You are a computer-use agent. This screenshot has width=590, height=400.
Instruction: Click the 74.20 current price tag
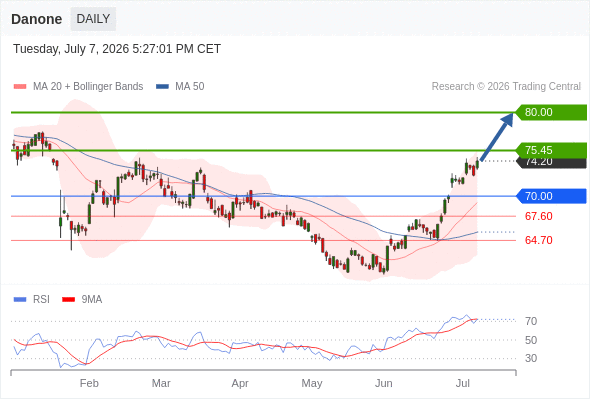click(x=551, y=163)
